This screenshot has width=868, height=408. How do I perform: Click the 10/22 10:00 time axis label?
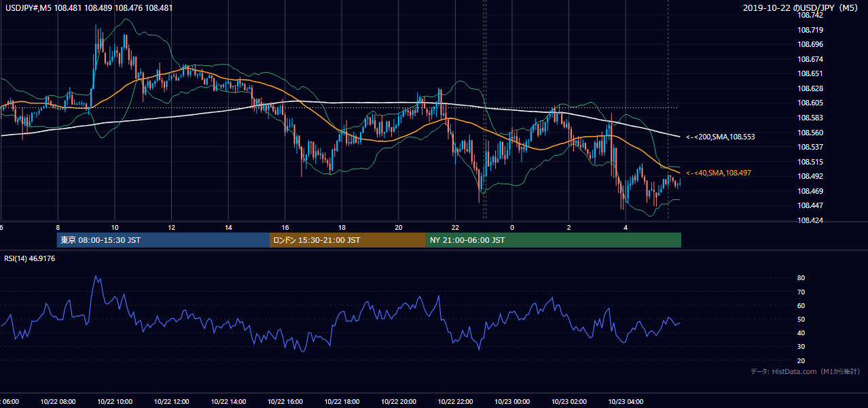point(114,402)
